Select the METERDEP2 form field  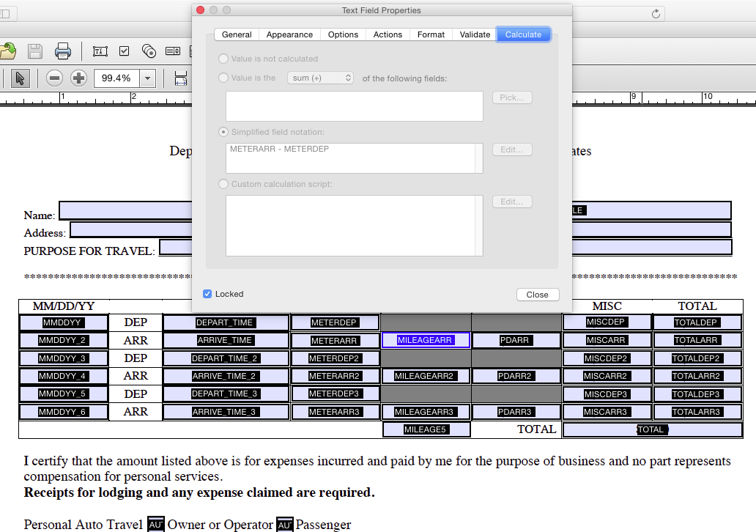pyautogui.click(x=334, y=358)
